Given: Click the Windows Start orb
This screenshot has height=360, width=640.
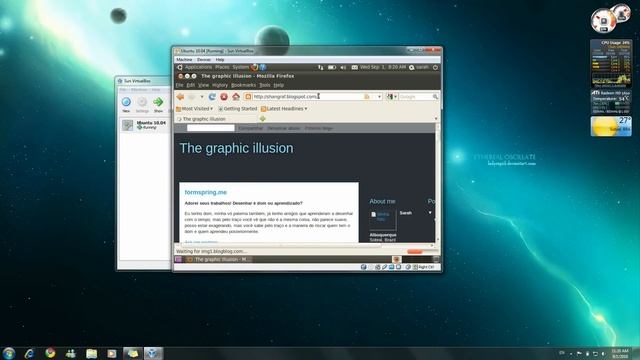Looking at the screenshot, I should click(x=9, y=353).
